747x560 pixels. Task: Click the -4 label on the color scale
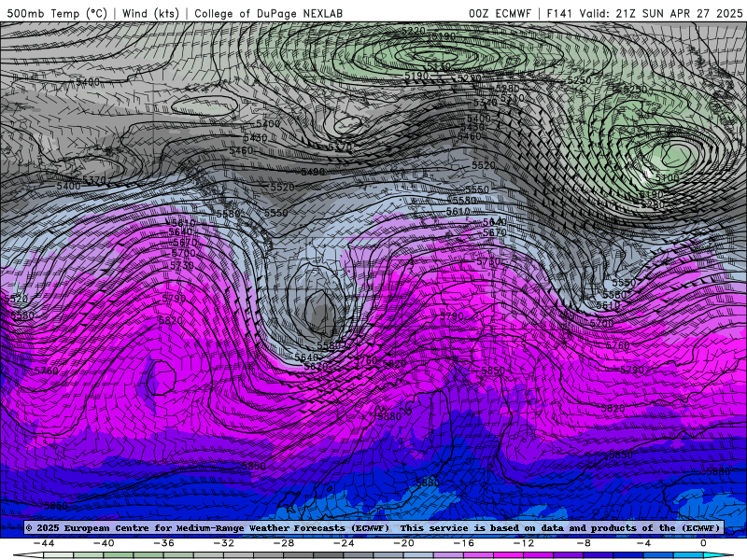644,543
